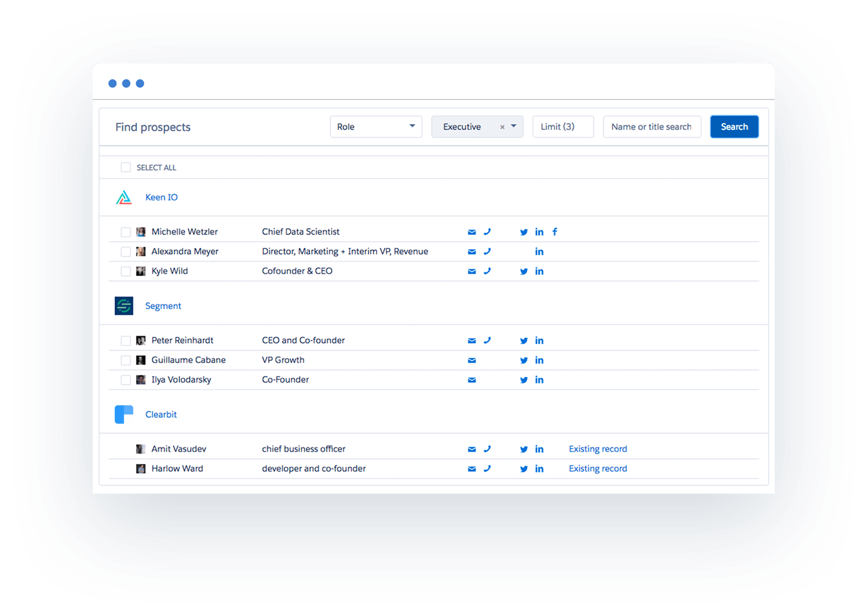Check the box for Ilya Volodarsky

tap(126, 379)
